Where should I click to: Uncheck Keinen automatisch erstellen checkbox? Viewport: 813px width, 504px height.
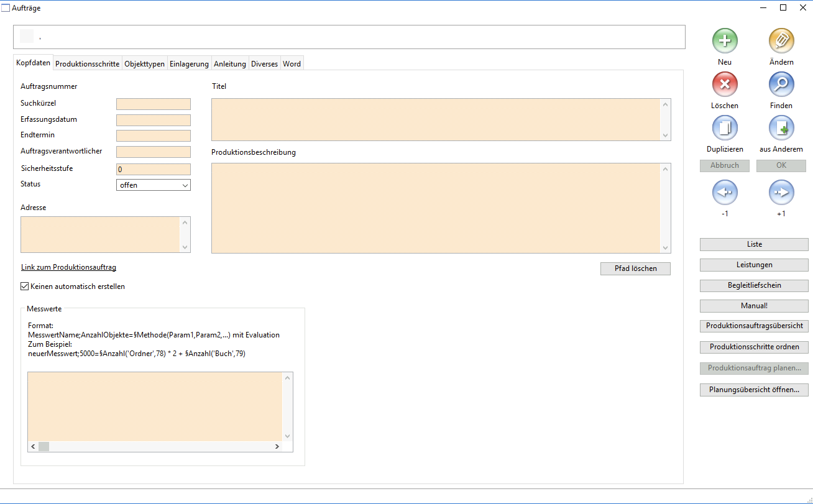coord(25,286)
